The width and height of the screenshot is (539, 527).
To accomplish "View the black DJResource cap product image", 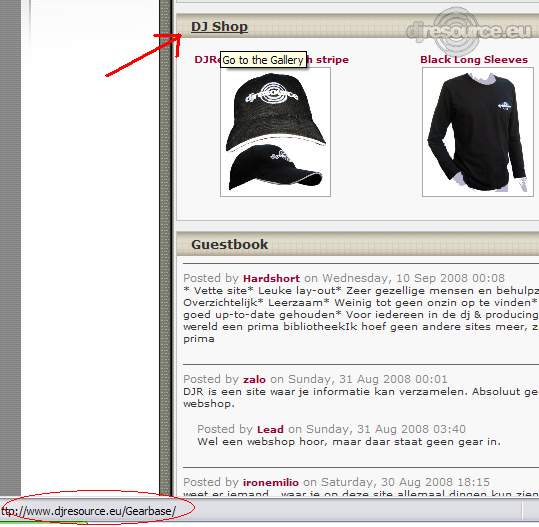I will tap(275, 132).
